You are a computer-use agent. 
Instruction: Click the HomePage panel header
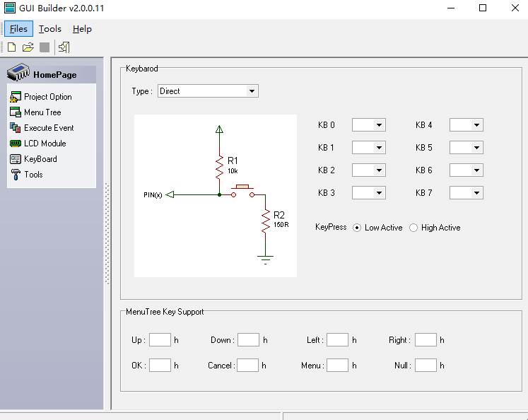point(51,74)
